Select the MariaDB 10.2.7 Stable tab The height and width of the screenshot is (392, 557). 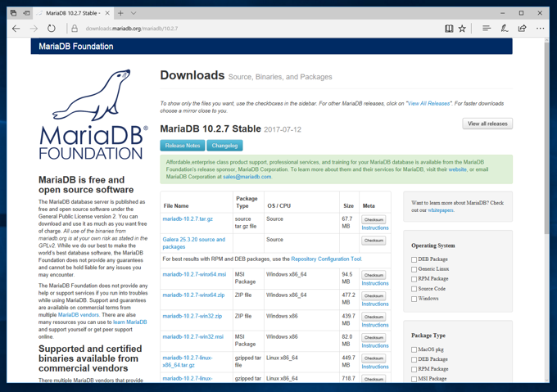(x=73, y=13)
